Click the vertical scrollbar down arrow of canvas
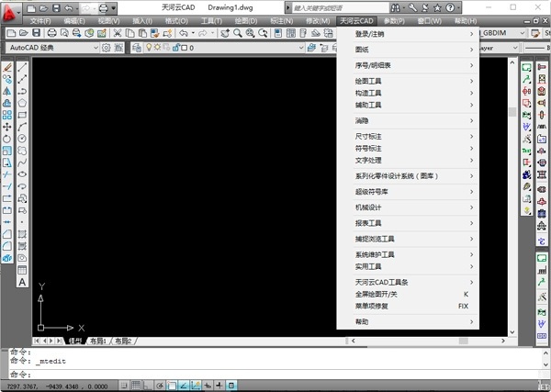Image resolution: width=551 pixels, height=392 pixels. (512, 332)
